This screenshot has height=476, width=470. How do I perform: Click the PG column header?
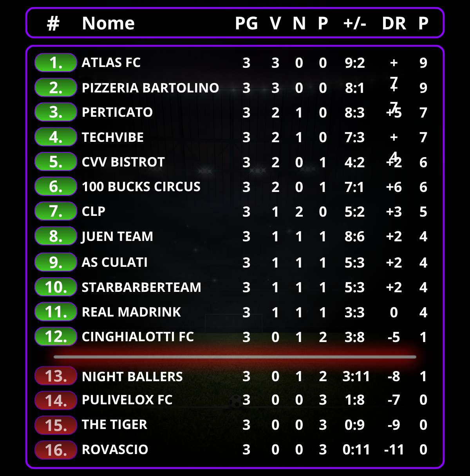tap(246, 24)
